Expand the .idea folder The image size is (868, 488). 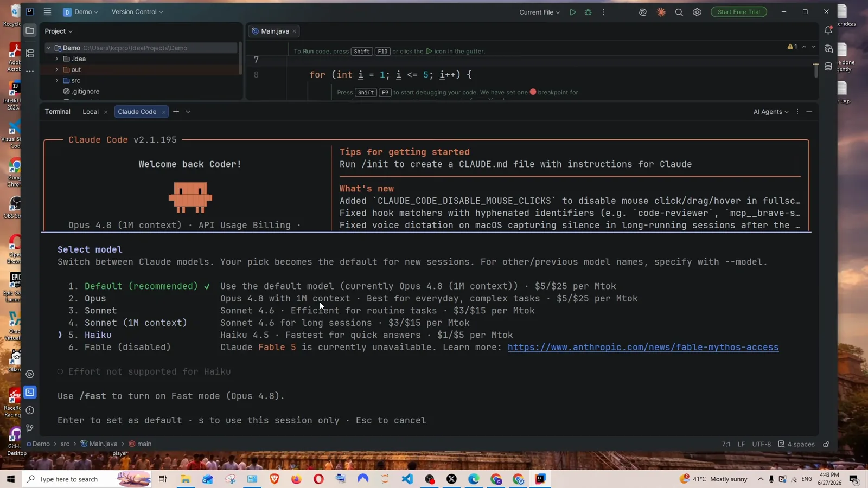coord(57,59)
